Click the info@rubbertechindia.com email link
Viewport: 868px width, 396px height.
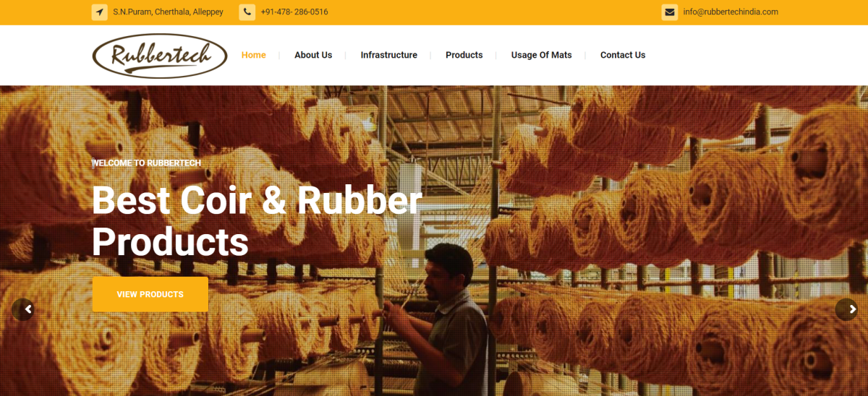pos(731,12)
